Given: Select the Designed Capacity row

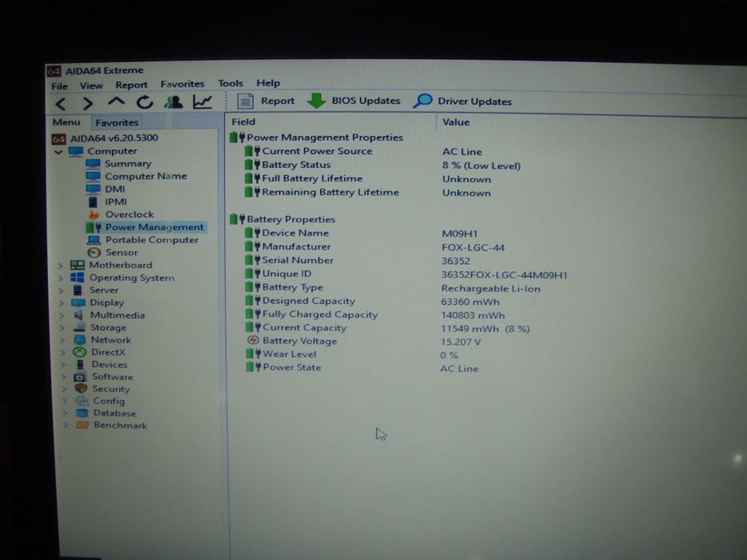Looking at the screenshot, I should (x=371, y=302).
